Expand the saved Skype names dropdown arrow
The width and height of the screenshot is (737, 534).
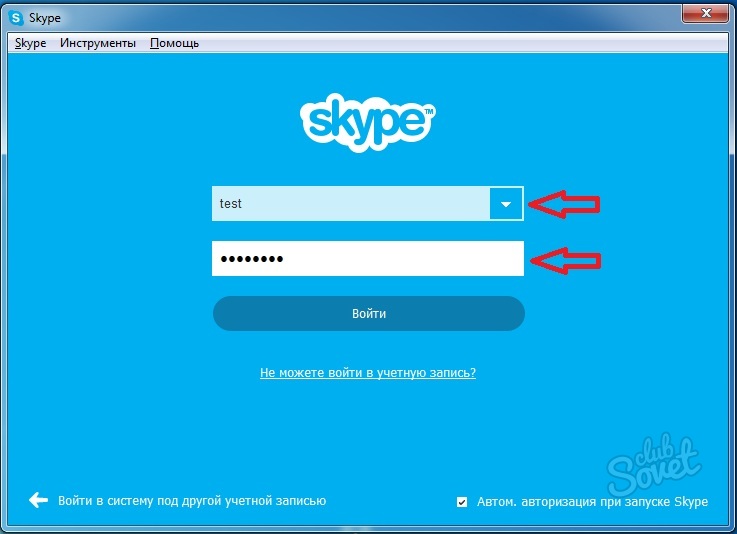(506, 204)
